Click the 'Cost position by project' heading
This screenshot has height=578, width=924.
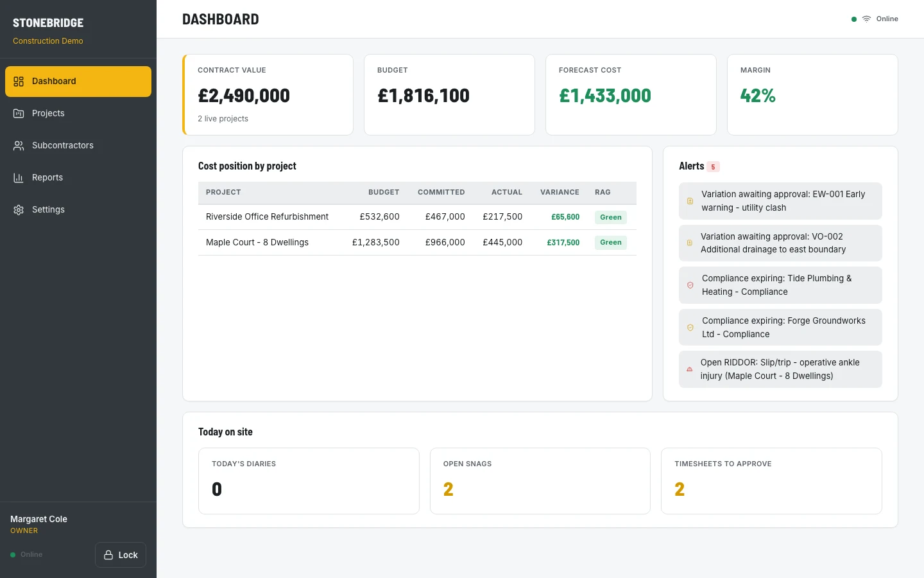tap(247, 166)
